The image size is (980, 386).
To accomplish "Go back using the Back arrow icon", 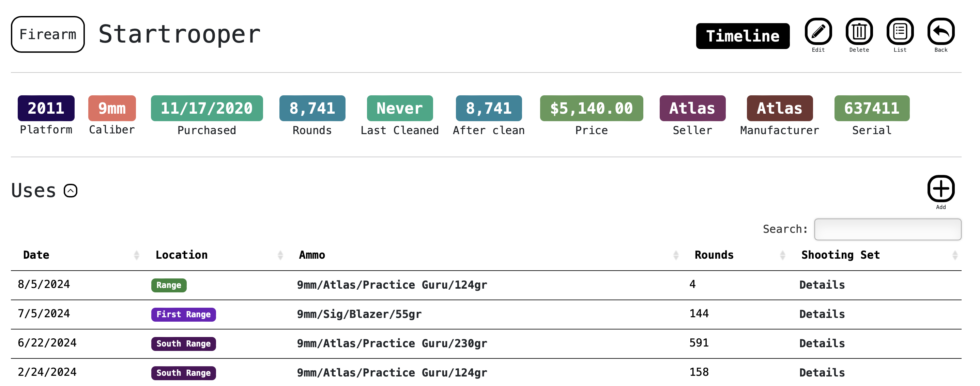I will [941, 32].
